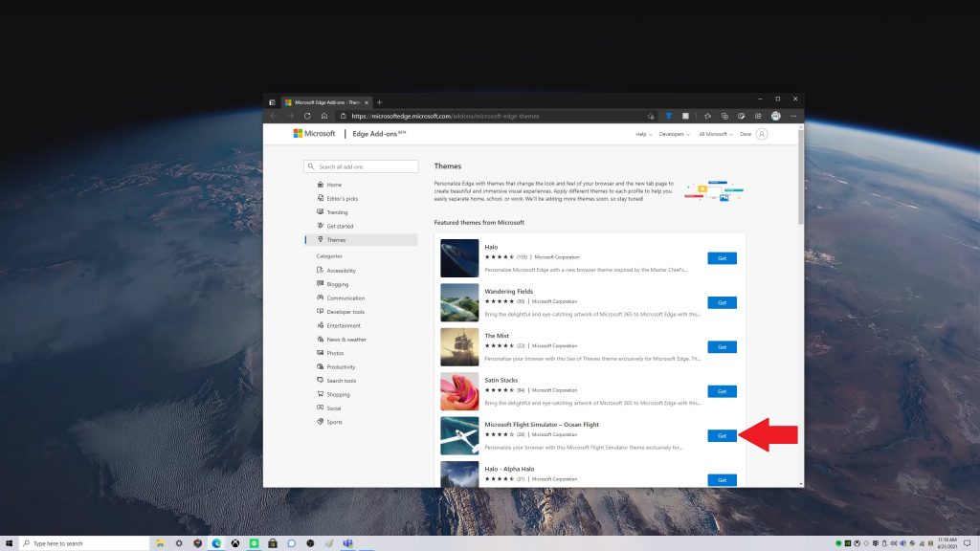Open Editor's picks in the sidebar

coord(338,198)
